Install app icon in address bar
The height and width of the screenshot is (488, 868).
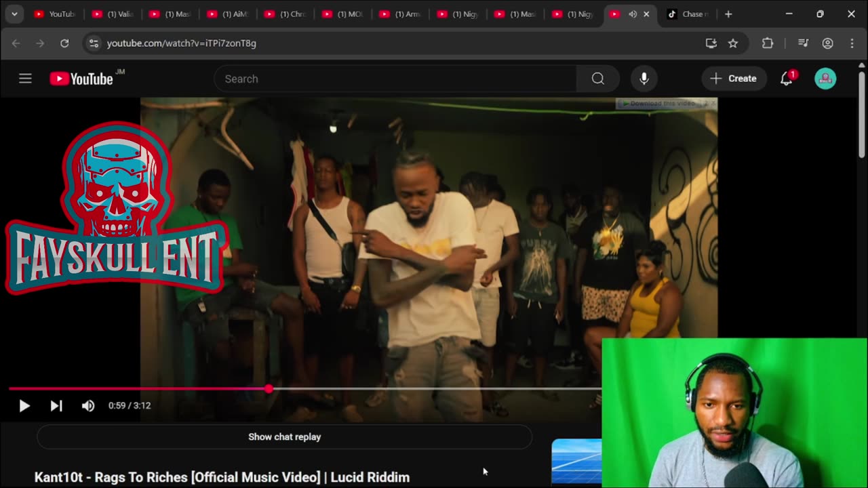pos(711,43)
